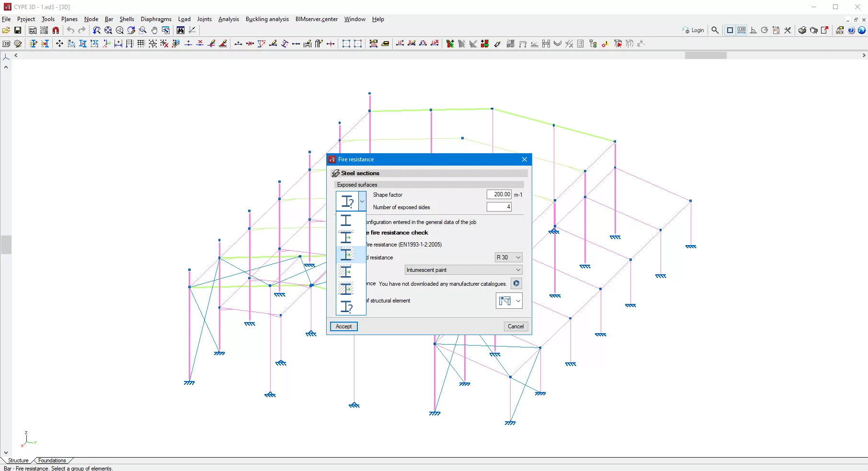
Task: Open the R 30 resistance dropdown
Action: [508, 258]
